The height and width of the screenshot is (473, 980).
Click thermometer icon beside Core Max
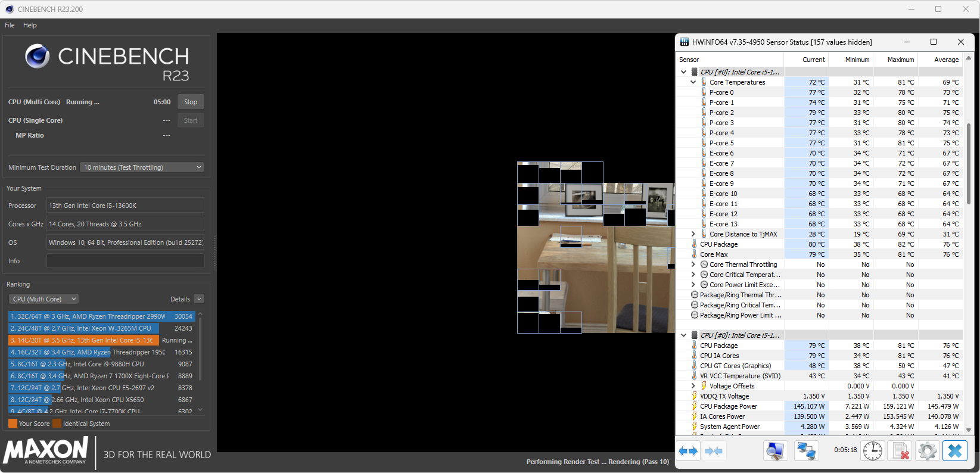[694, 254]
